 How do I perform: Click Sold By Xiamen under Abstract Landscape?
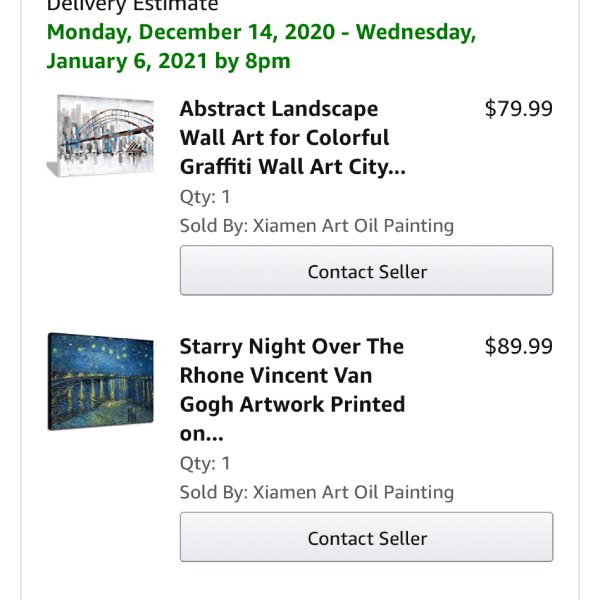[x=317, y=225]
